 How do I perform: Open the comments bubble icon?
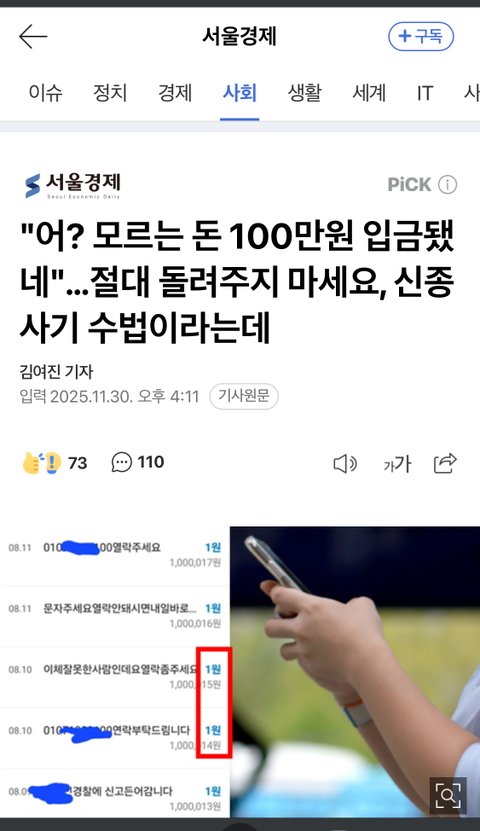pos(121,462)
